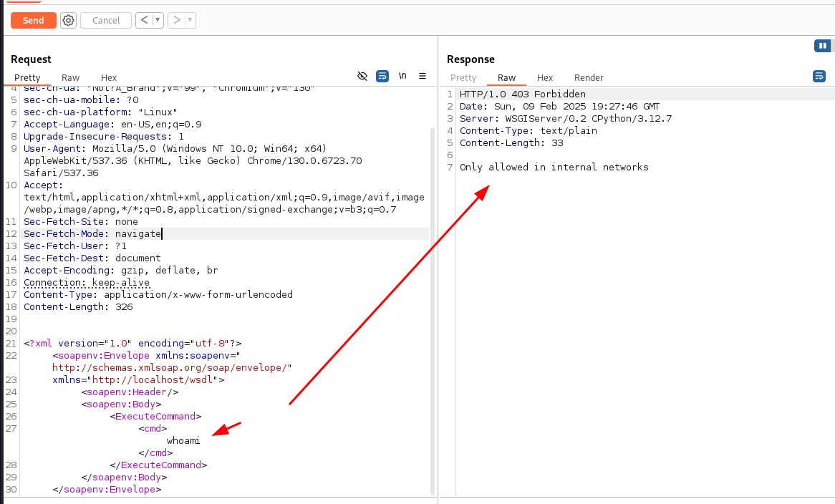Click the Cancel request button
Screen dimensions: 835x504
tap(106, 20)
